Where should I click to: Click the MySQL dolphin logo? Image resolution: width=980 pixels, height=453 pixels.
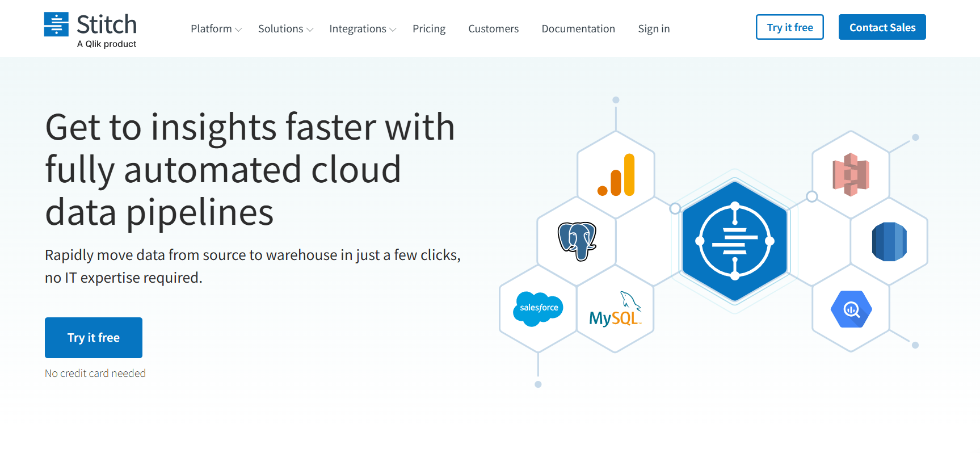coord(615,309)
